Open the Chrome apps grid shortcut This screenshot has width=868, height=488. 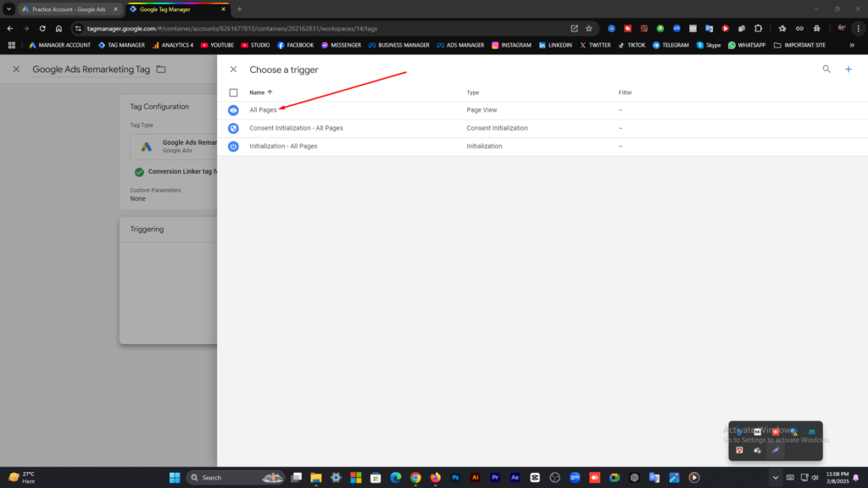coord(12,46)
